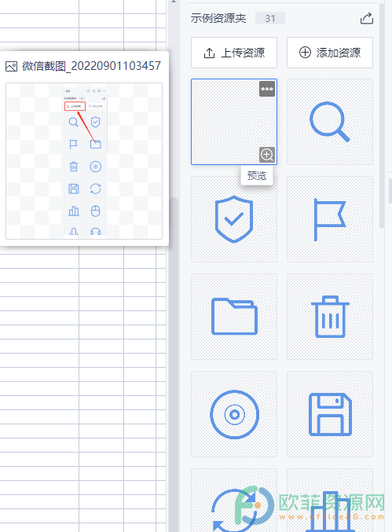This screenshot has width=392, height=532.
Task: Select the blank selected resource thumbnail
Action: click(x=234, y=122)
